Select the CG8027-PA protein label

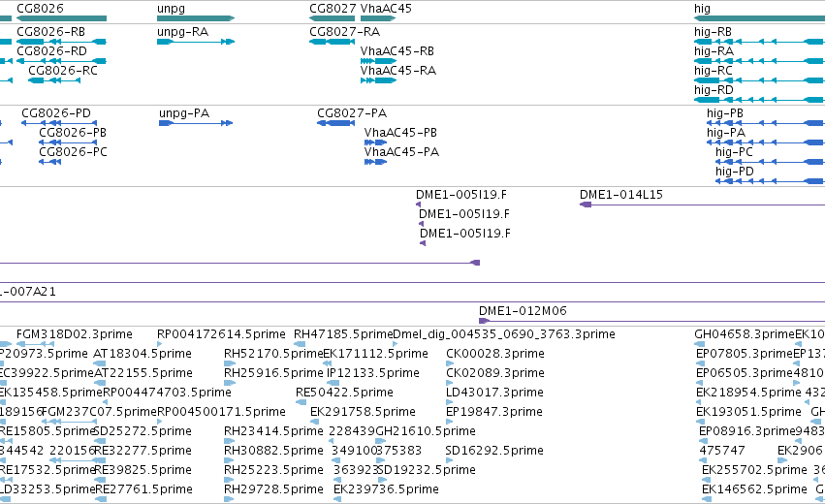point(352,113)
